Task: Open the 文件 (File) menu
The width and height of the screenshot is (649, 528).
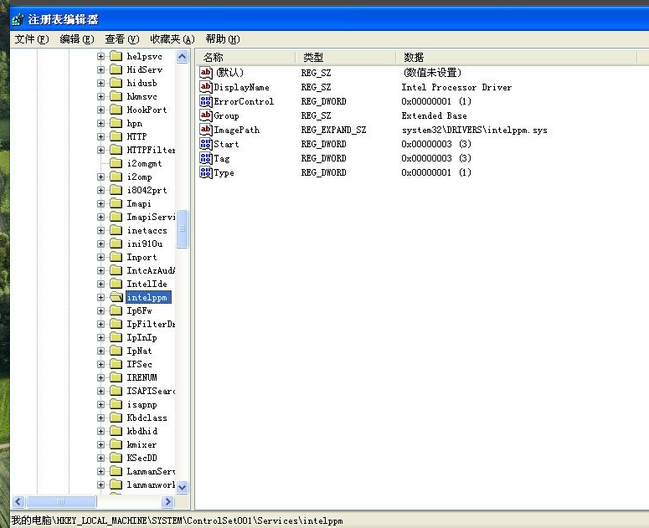Action: [30, 39]
